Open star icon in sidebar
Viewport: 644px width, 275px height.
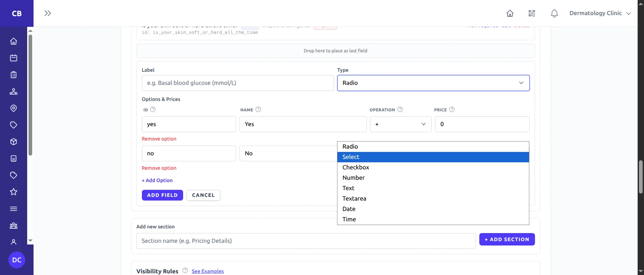tap(13, 192)
